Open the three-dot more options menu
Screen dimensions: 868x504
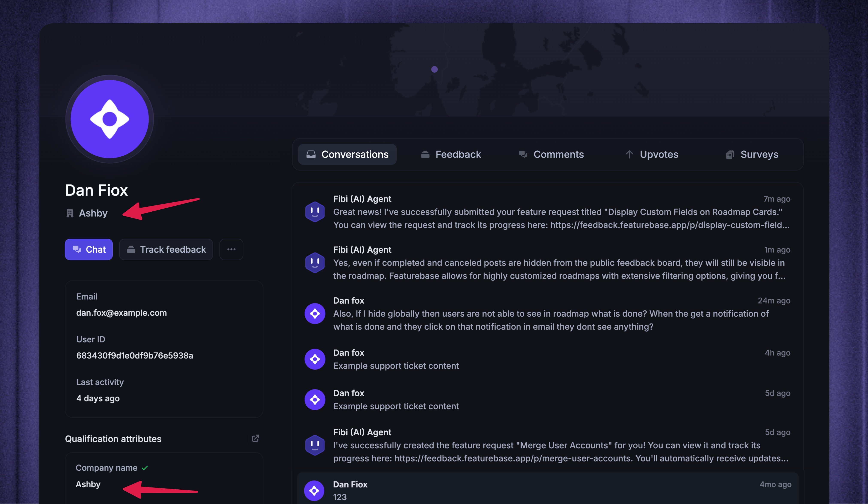(231, 249)
